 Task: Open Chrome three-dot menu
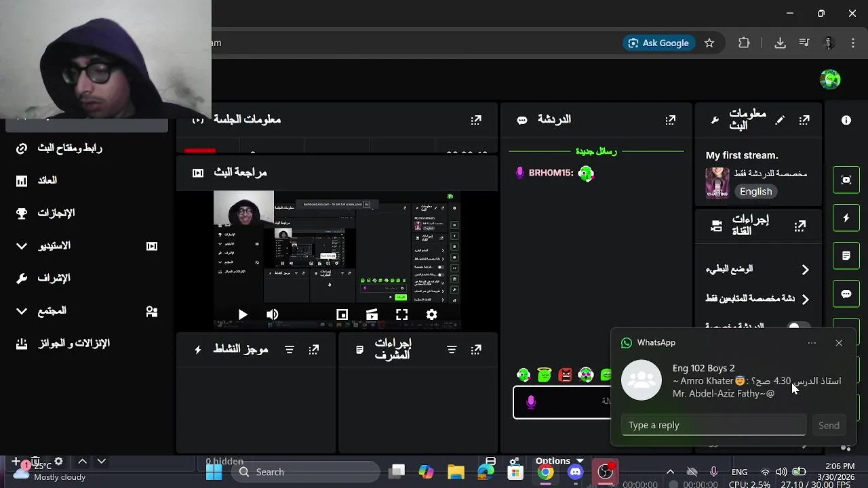[x=852, y=43]
